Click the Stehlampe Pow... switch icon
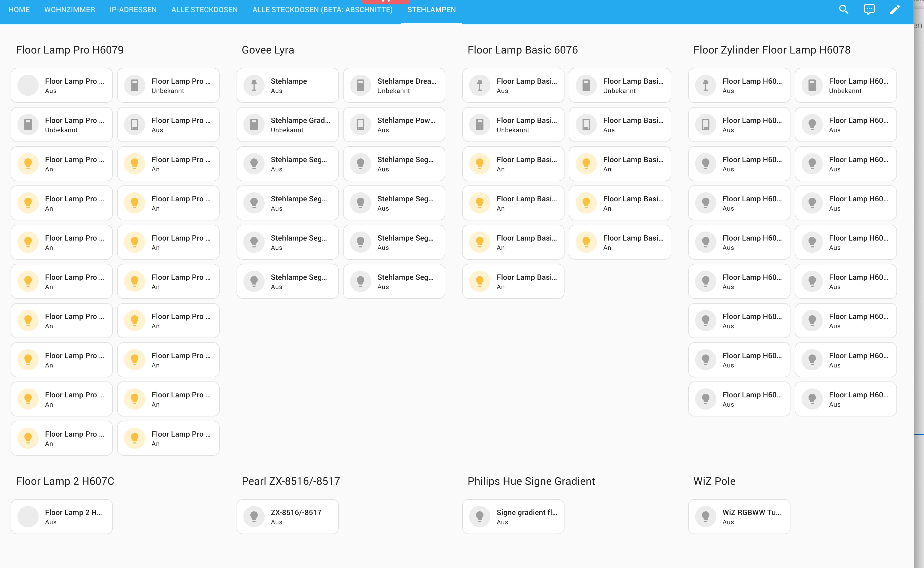 pyautogui.click(x=360, y=124)
